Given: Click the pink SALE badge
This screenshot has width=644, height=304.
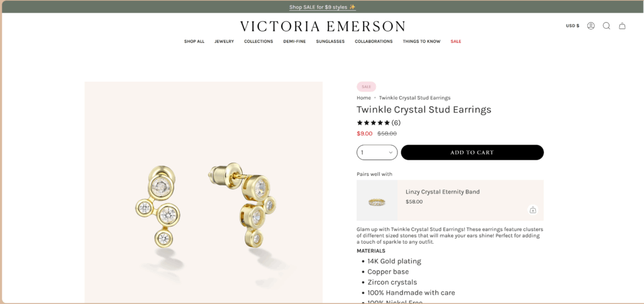Looking at the screenshot, I should click(366, 87).
